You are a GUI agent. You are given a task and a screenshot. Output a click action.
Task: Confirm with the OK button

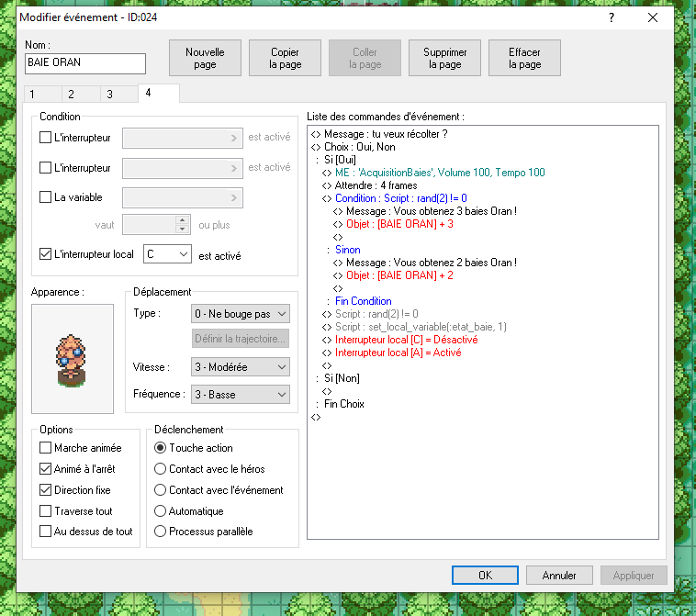(x=485, y=576)
